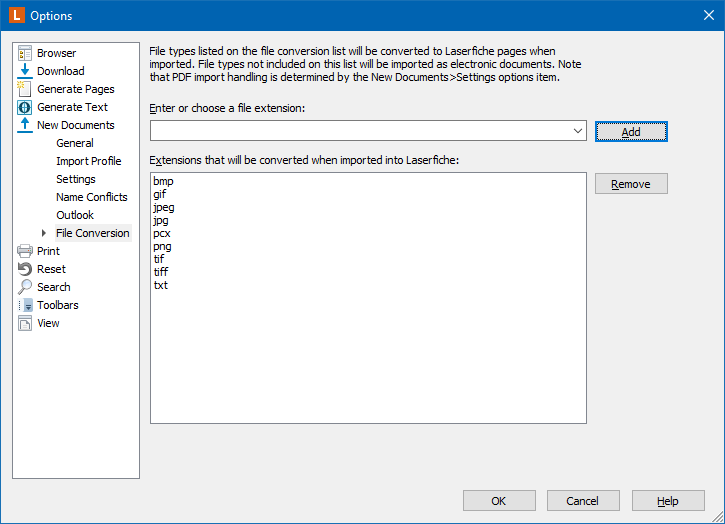Select the Download arrow icon

tap(25, 71)
